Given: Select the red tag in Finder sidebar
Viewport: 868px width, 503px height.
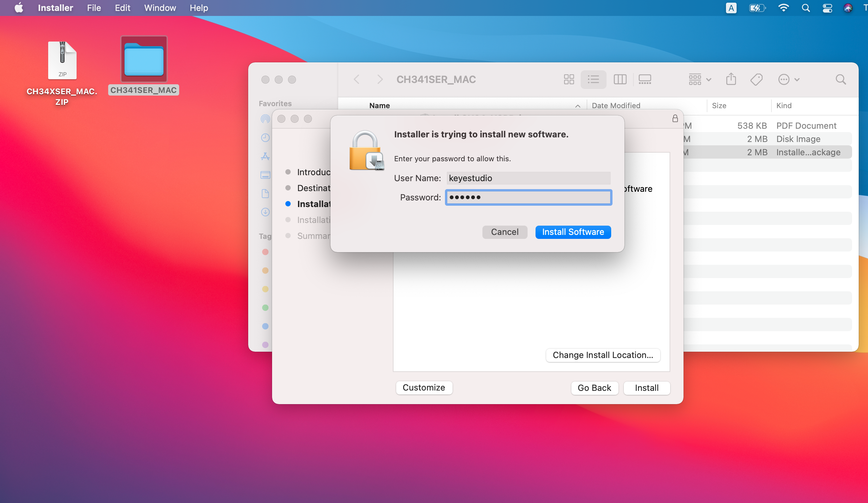Looking at the screenshot, I should 265,252.
